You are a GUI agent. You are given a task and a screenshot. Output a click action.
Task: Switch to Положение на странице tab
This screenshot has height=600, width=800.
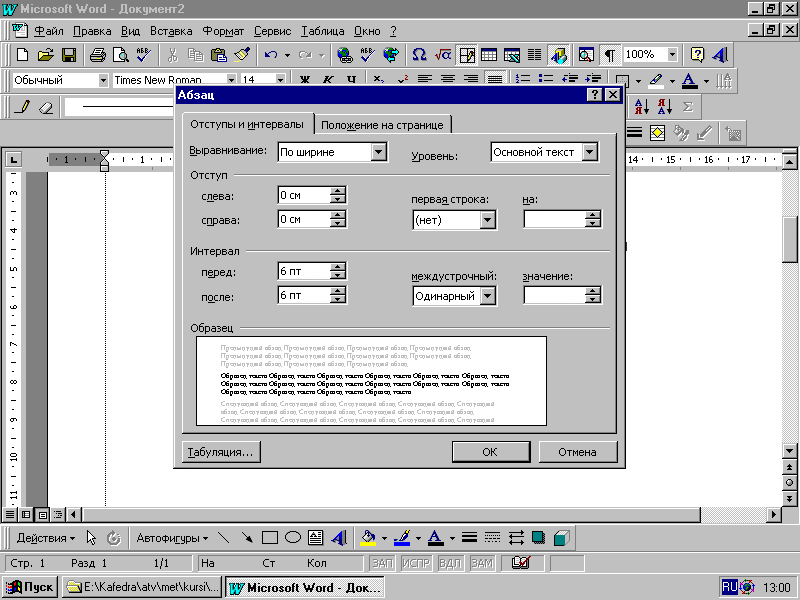coord(382,125)
